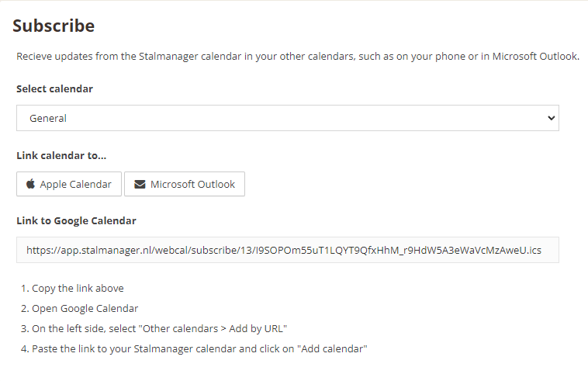588x381 pixels.
Task: Click step one "Copy the link above"
Action: pos(72,289)
